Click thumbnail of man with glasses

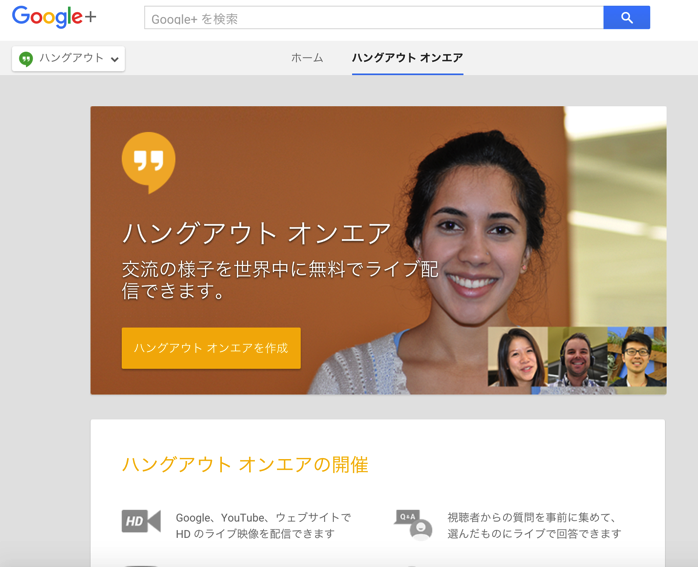coord(637,356)
